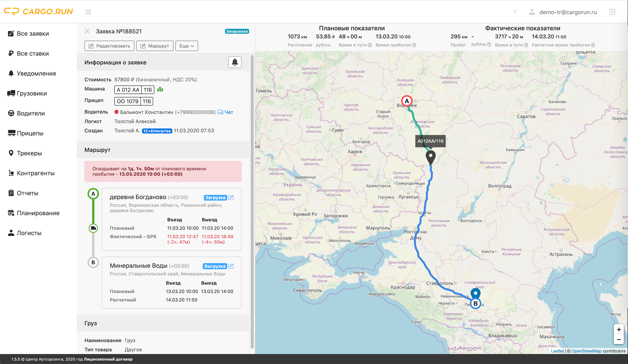Go to Планирование menu item
The width and height of the screenshot is (628, 364).
click(38, 213)
